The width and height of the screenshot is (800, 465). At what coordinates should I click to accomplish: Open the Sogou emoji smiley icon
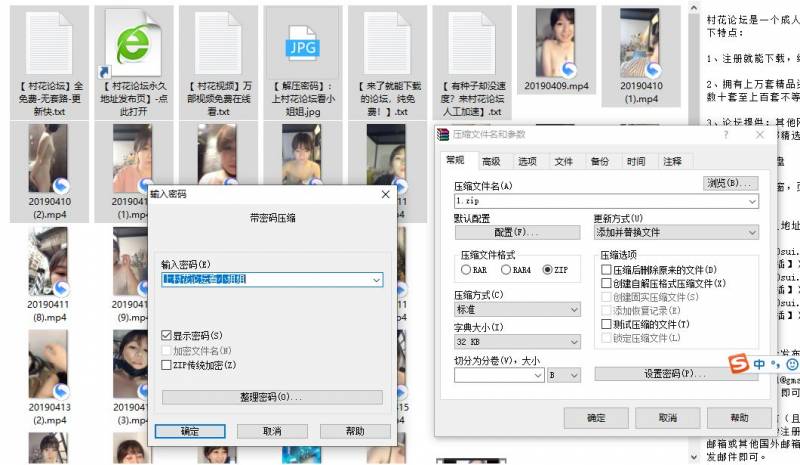tap(792, 364)
